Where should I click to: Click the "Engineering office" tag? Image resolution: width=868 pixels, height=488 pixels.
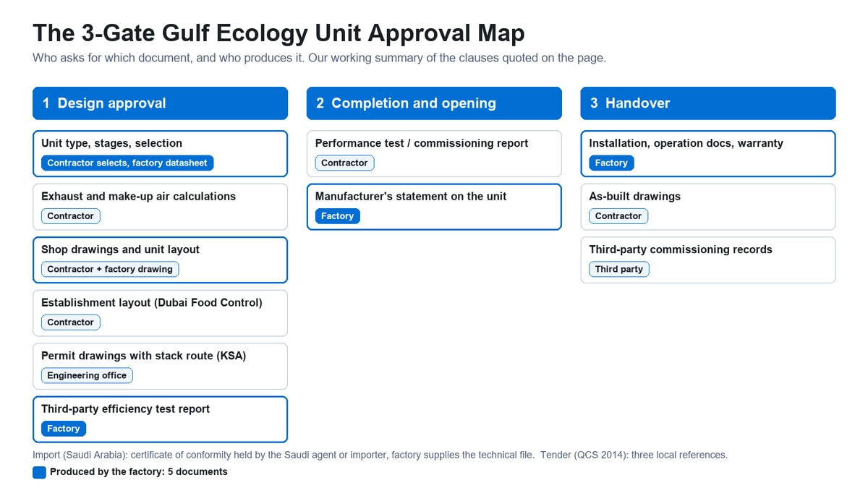coord(87,375)
